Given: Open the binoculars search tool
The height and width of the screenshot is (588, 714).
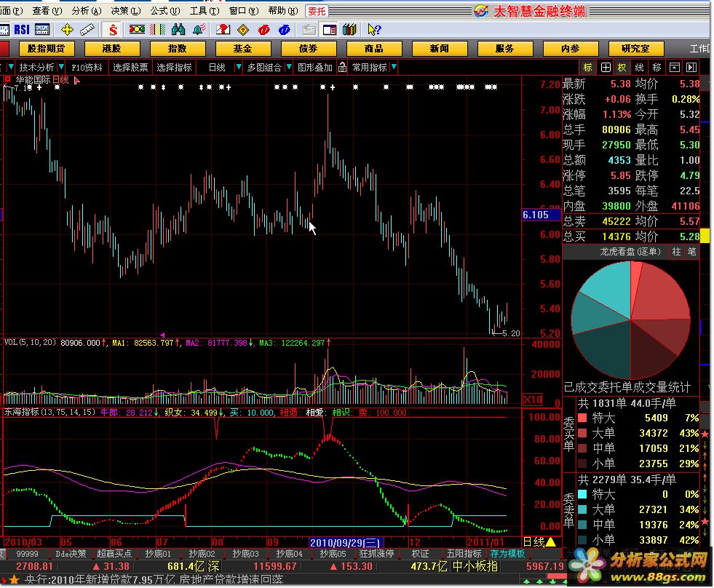Looking at the screenshot, I should pos(178,30).
